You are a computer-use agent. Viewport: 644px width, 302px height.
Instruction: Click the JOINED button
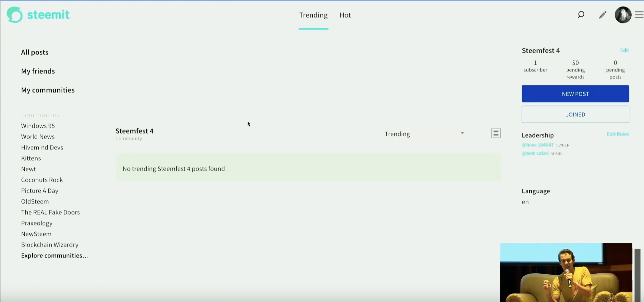click(575, 115)
